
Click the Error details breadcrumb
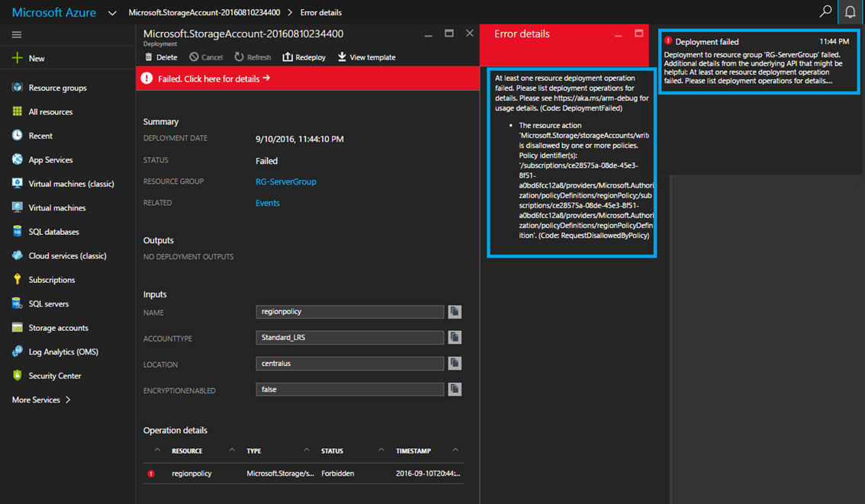pos(321,12)
